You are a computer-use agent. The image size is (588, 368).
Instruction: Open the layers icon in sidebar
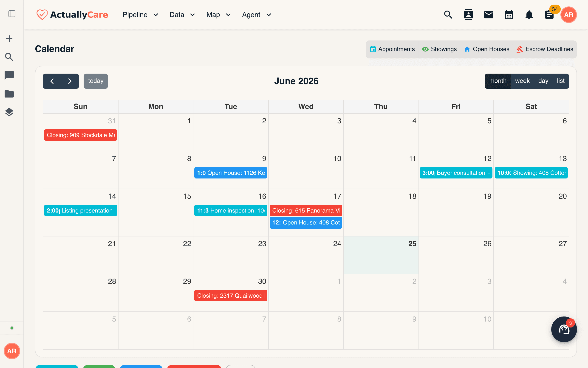coord(9,112)
